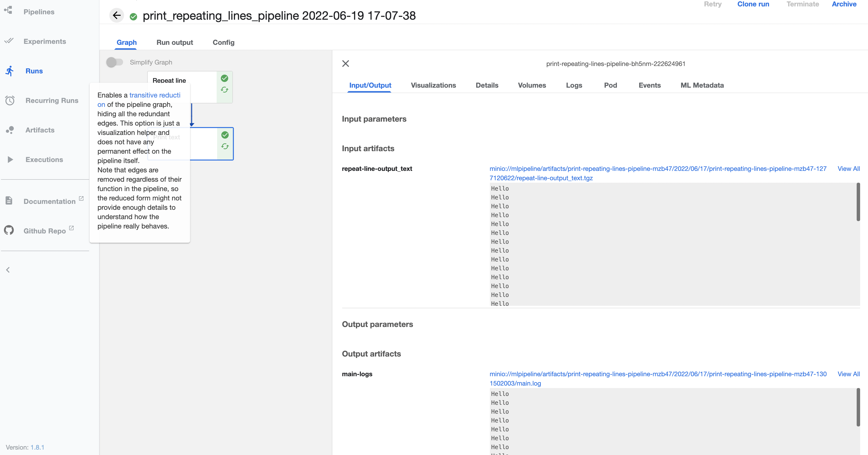868x455 pixels.
Task: Toggle the Simplify Graph switch
Action: click(114, 62)
